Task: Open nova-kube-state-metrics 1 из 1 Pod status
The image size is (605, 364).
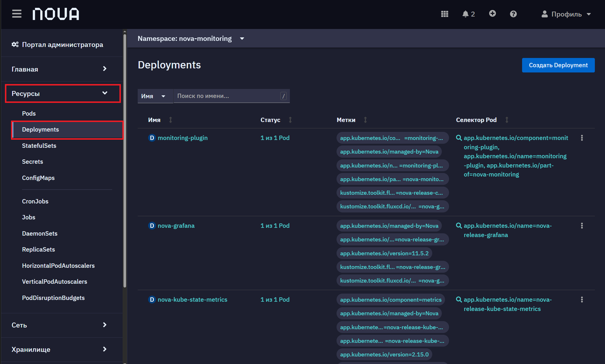Action: tap(275, 299)
